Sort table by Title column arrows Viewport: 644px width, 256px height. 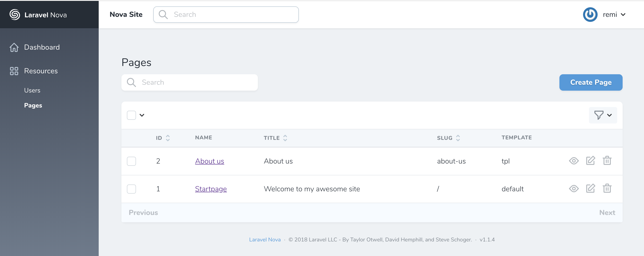(285, 138)
